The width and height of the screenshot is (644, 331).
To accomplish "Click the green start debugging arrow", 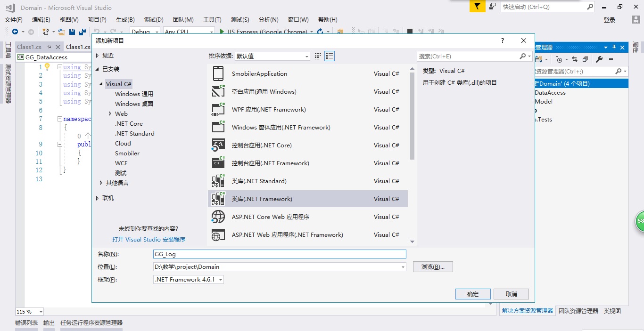I will [222, 32].
